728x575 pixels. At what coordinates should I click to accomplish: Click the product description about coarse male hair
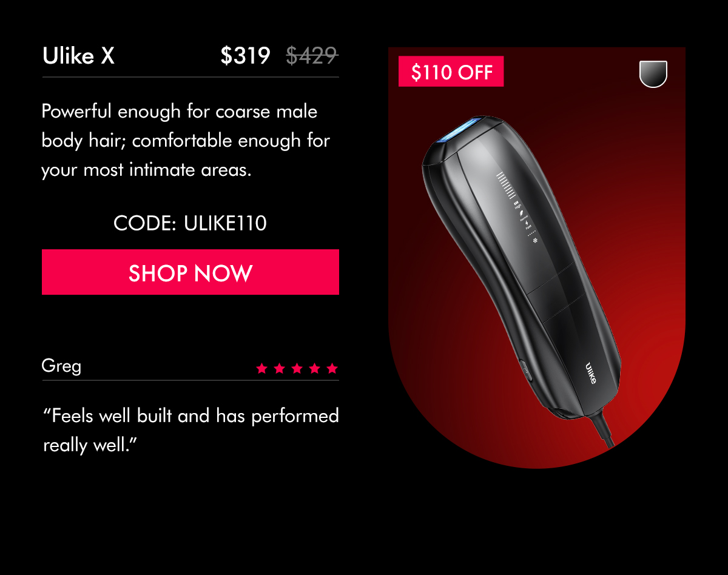click(x=186, y=141)
